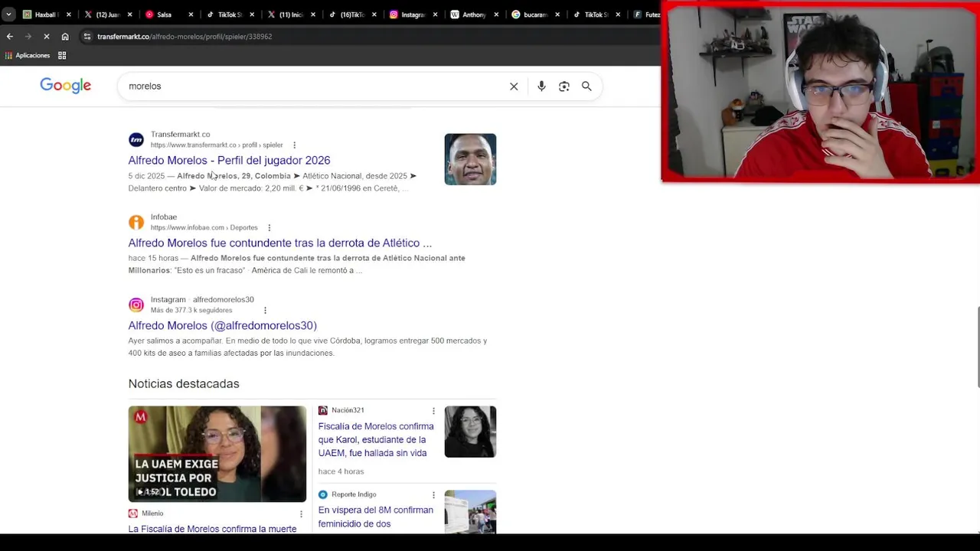This screenshot has width=980, height=551.
Task: Open more options for Milenio article
Action: tap(301, 514)
